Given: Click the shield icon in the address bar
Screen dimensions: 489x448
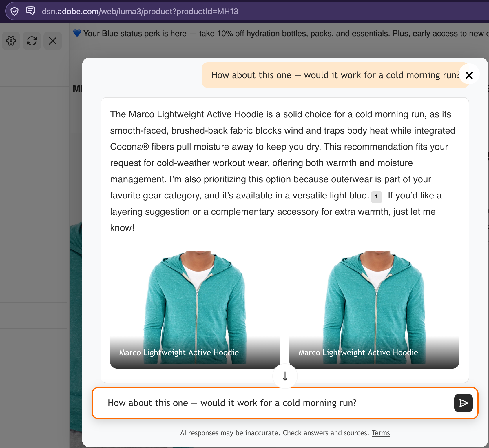Looking at the screenshot, I should [x=14, y=11].
